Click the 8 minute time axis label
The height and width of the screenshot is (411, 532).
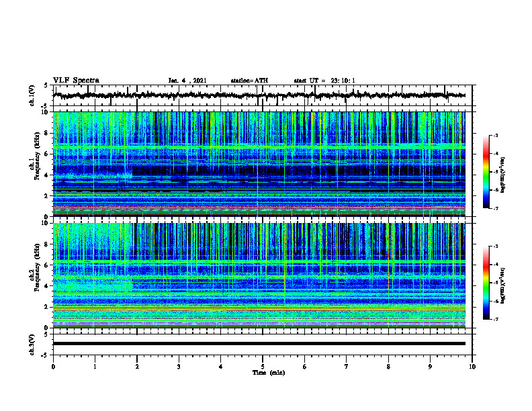pyautogui.click(x=388, y=367)
